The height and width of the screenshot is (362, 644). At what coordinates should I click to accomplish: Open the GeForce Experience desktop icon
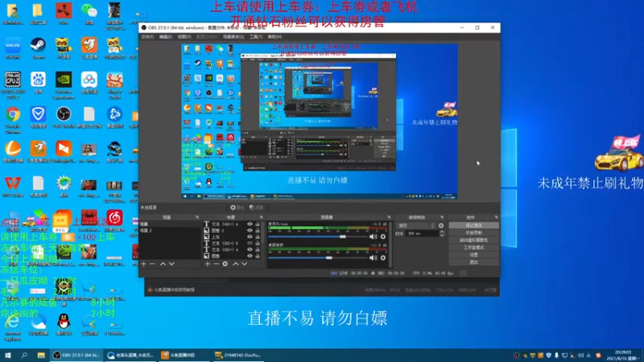coord(64,85)
